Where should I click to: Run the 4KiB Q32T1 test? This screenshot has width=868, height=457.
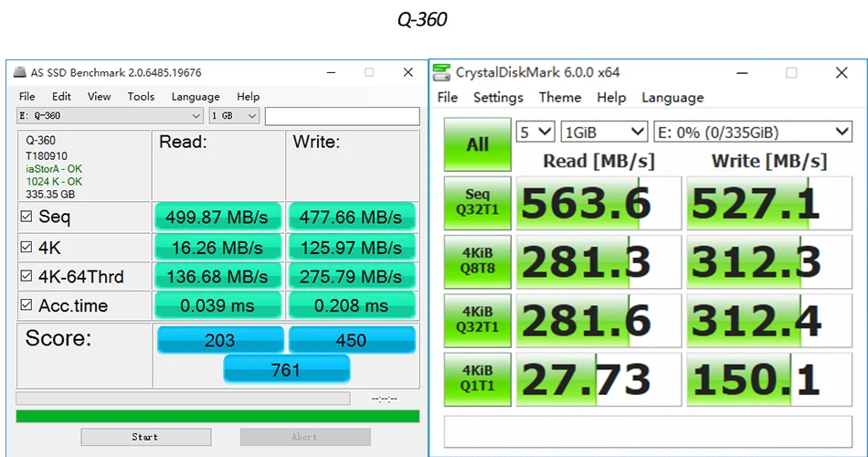(x=477, y=320)
